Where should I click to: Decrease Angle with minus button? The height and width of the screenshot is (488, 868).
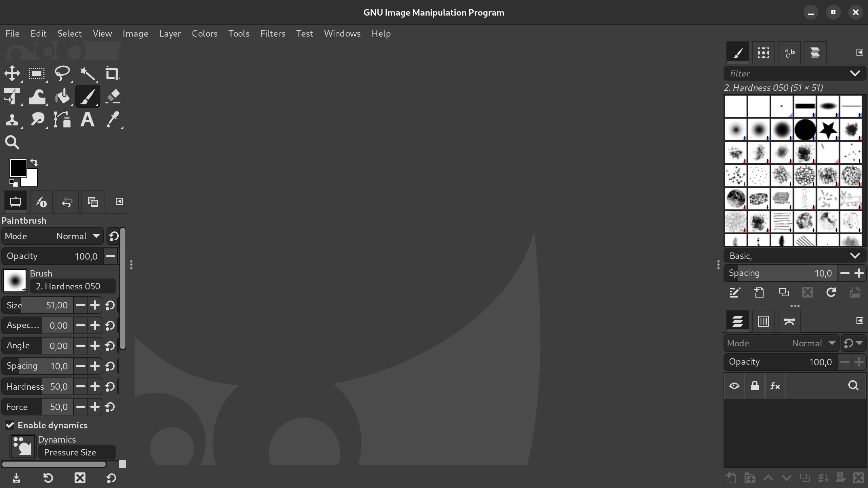click(x=80, y=346)
